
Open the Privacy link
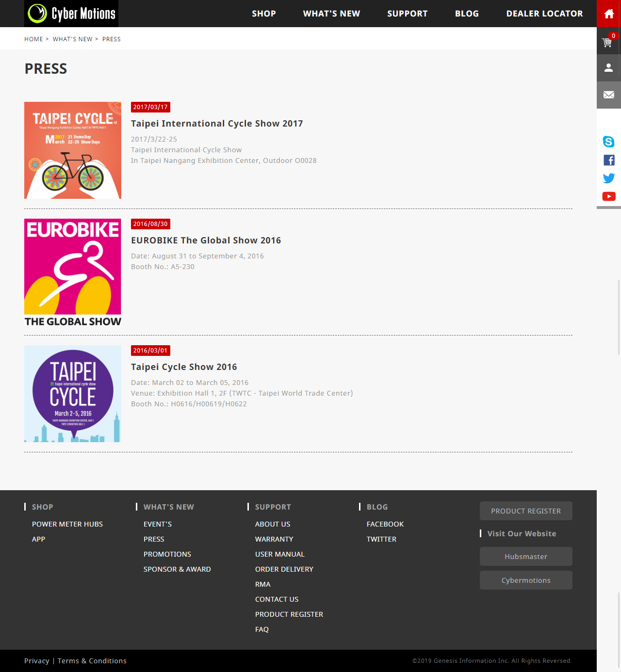37,661
